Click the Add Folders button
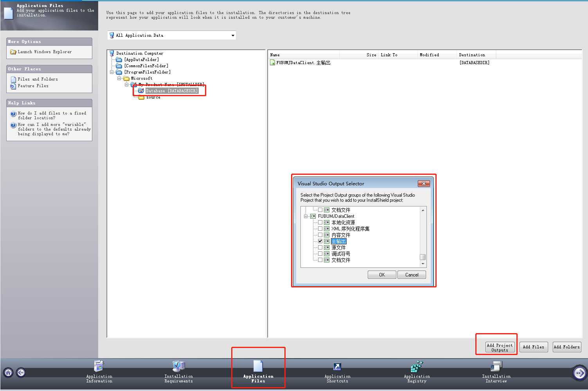Screen dimensions: 588x391 tap(566, 347)
